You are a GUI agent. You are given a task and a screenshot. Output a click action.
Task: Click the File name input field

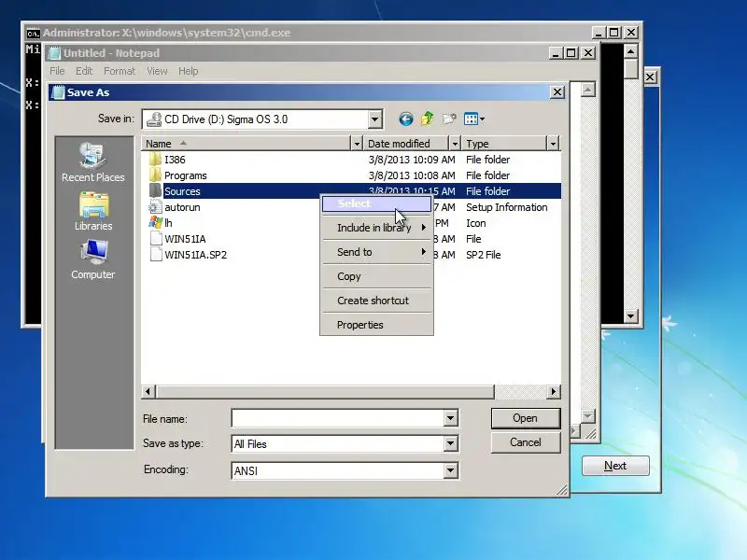coord(338,418)
